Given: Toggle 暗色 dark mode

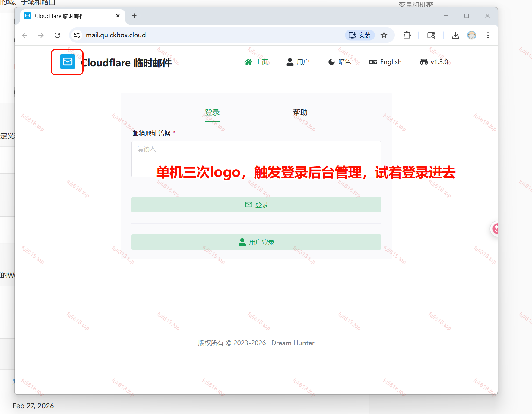Looking at the screenshot, I should point(340,62).
